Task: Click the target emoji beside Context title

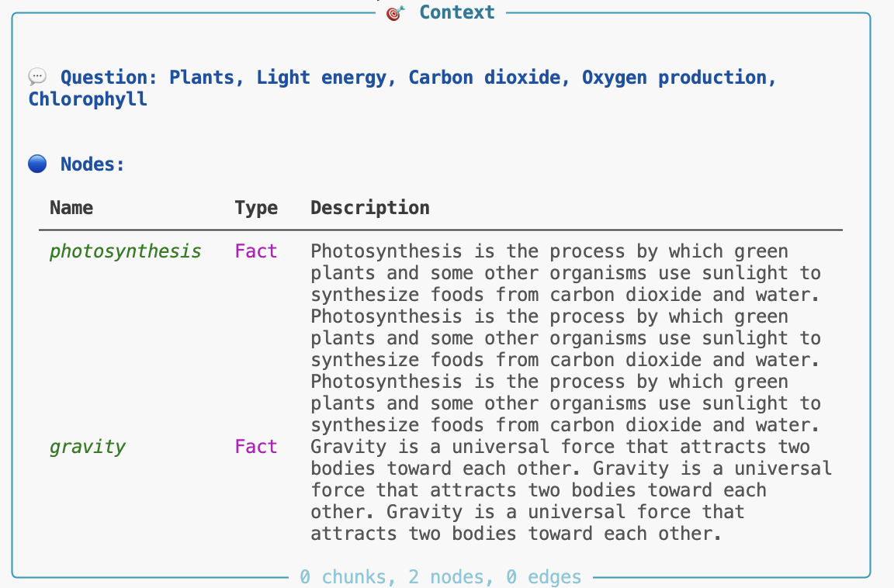Action: 395,13
